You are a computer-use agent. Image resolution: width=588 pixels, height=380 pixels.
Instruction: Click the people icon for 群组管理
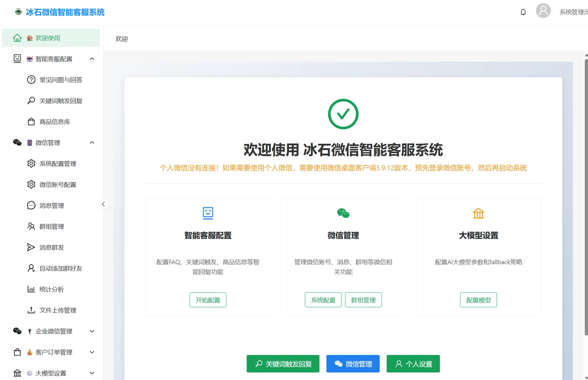point(31,227)
